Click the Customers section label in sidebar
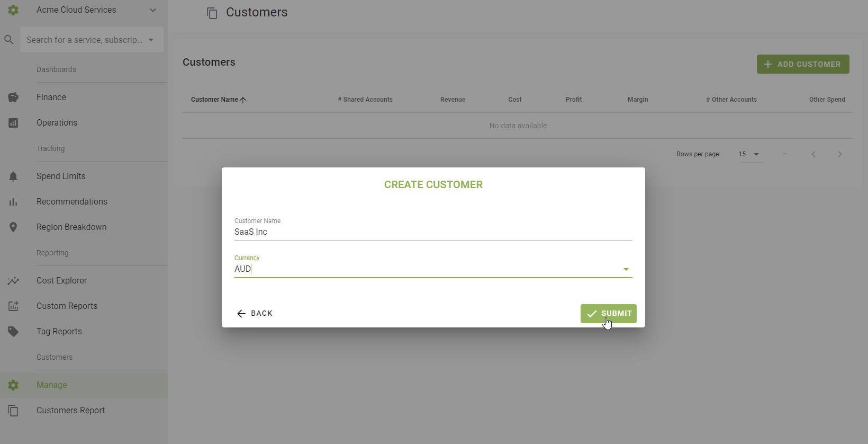This screenshot has height=444, width=868. click(55, 357)
